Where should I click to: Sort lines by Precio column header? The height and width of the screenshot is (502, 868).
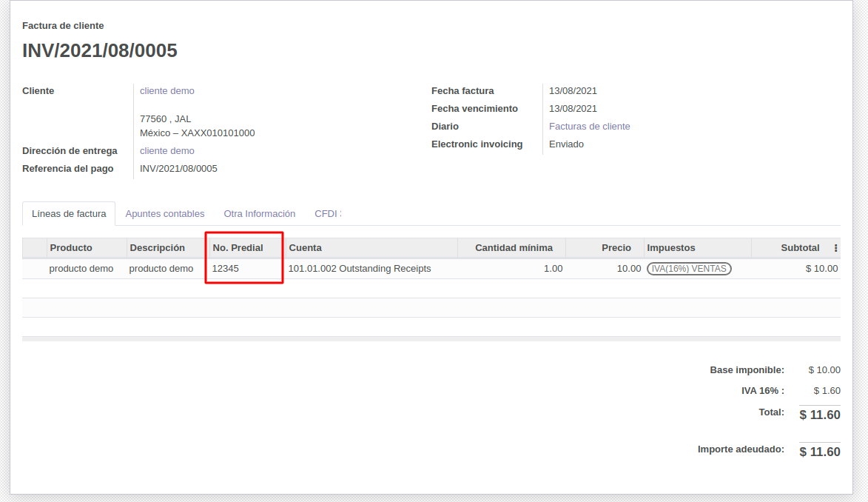pos(616,248)
